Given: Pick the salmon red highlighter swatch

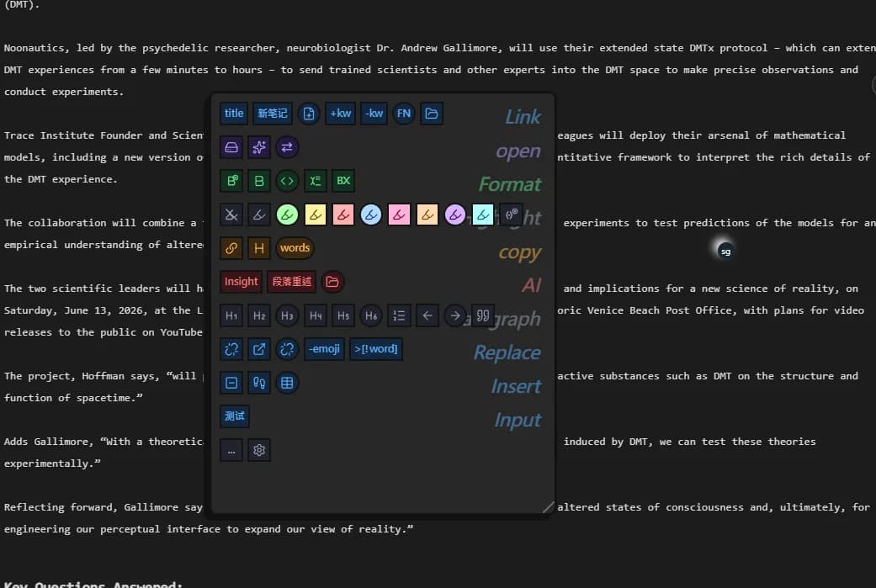Looking at the screenshot, I should (343, 215).
